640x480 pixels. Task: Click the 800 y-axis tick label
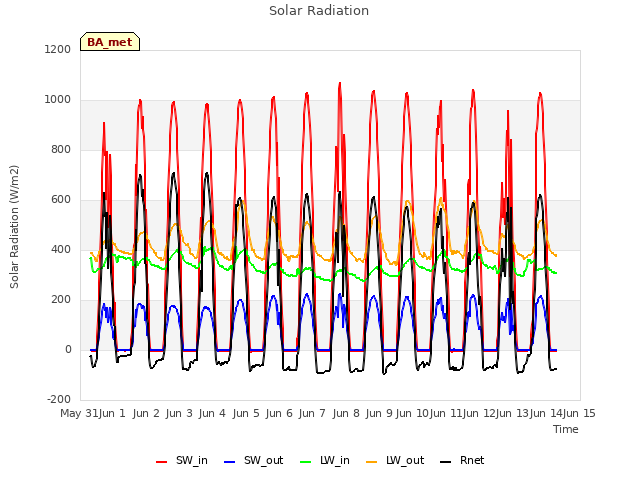61,149
